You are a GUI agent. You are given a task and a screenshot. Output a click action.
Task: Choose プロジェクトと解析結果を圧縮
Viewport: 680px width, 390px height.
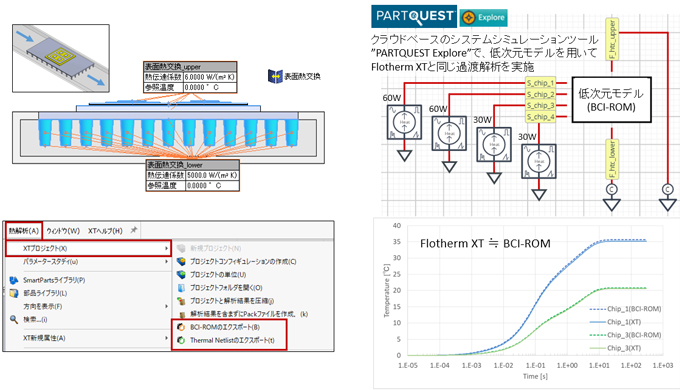[232, 301]
